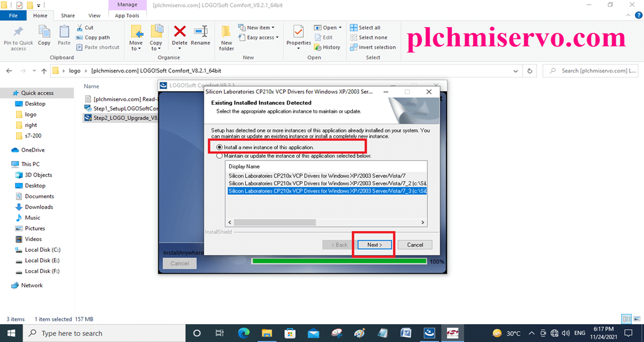Click the Rename icon in the Organise group
644x342 pixels.
pyautogui.click(x=200, y=31)
